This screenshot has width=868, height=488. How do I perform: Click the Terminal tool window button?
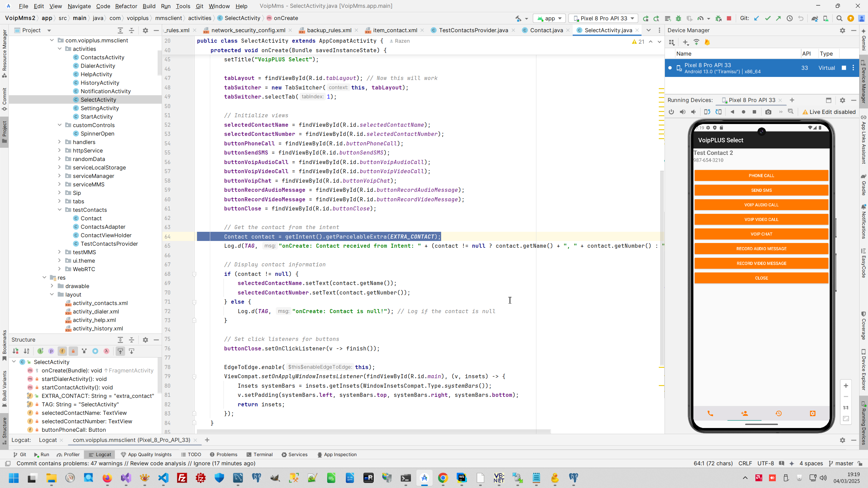click(x=259, y=454)
